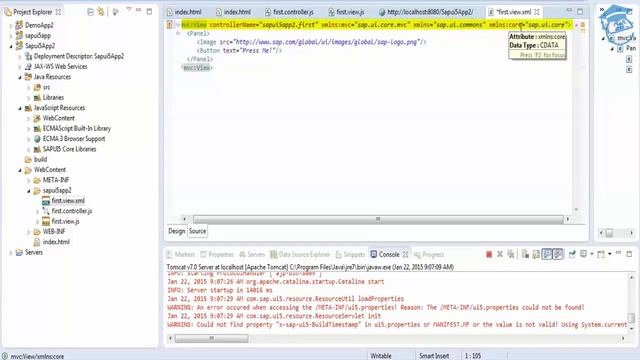Collapse the Java Resources node

tap(20, 77)
